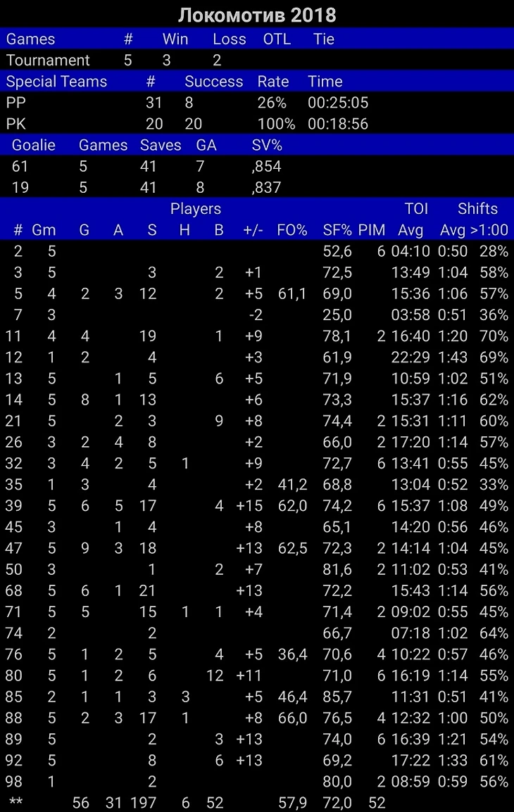Select the TOI header label

(416, 209)
